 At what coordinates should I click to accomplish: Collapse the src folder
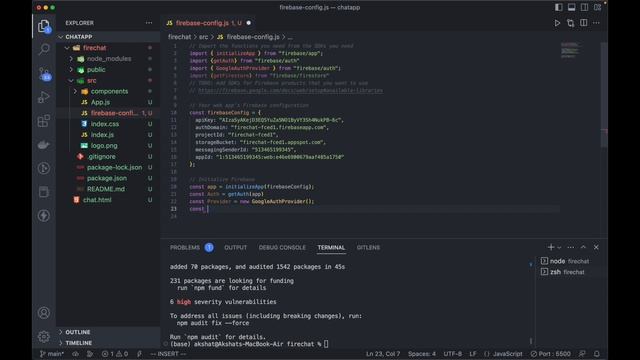pyautogui.click(x=109, y=80)
